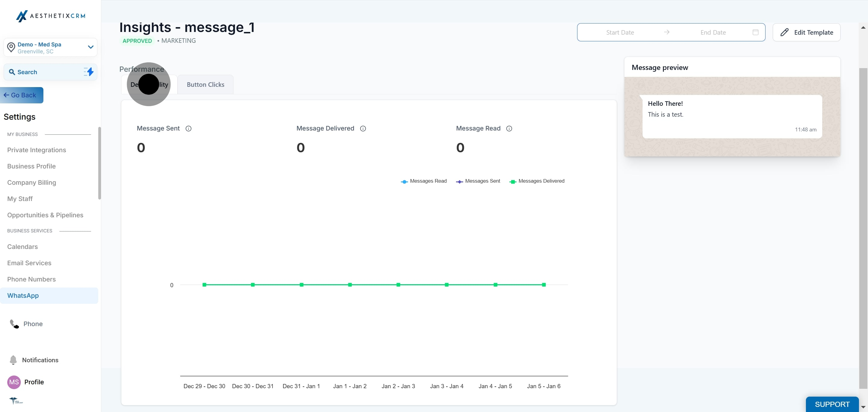Open Business Profile settings
This screenshot has height=412, width=868.
[x=31, y=166]
